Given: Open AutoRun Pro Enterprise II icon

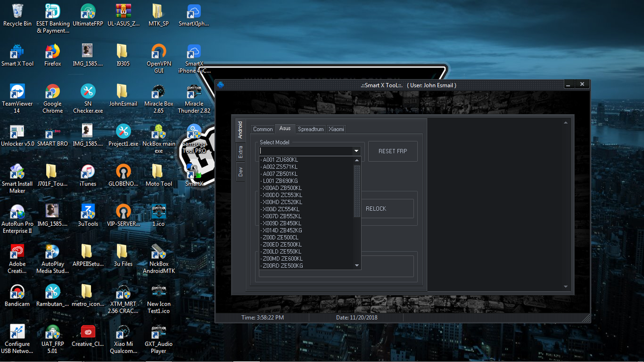Looking at the screenshot, I should point(17,219).
